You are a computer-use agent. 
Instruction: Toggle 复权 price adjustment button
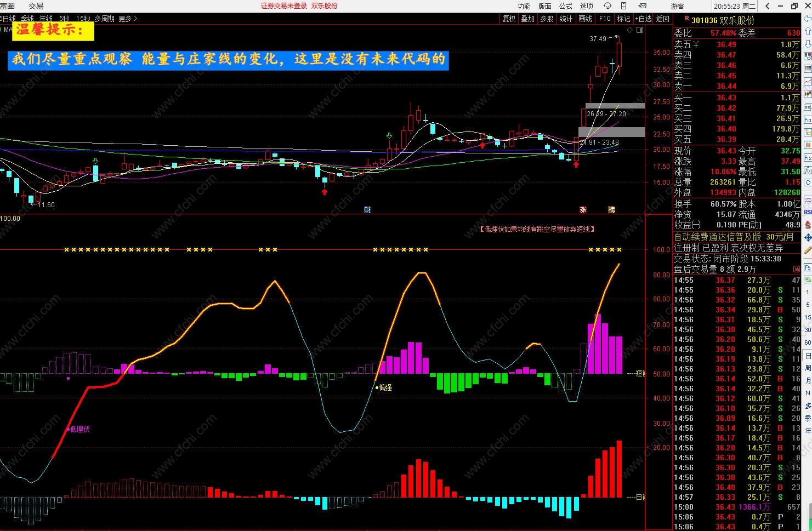click(509, 19)
